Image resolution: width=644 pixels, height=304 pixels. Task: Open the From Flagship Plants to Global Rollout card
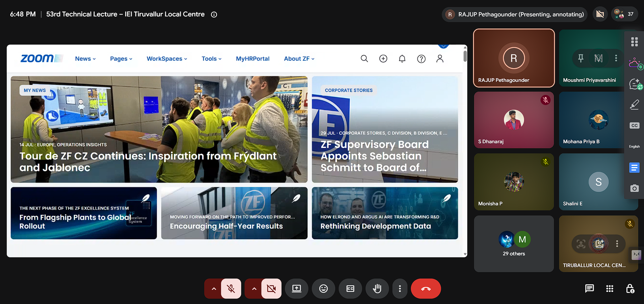click(84, 213)
